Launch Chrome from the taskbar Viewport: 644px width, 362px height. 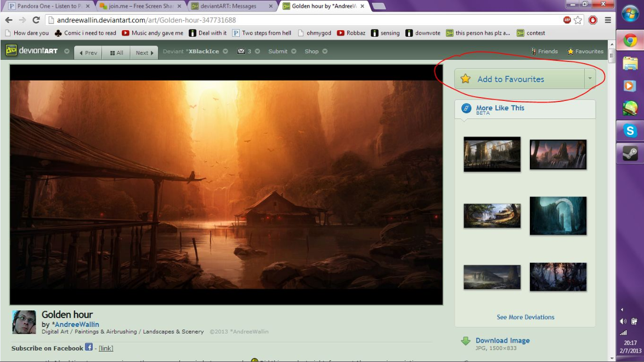(630, 41)
